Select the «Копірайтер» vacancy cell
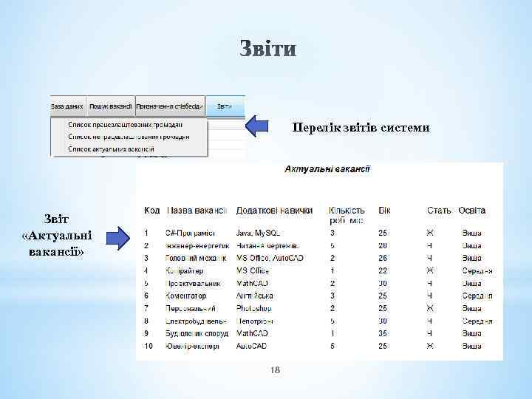532x399 pixels. click(x=184, y=270)
